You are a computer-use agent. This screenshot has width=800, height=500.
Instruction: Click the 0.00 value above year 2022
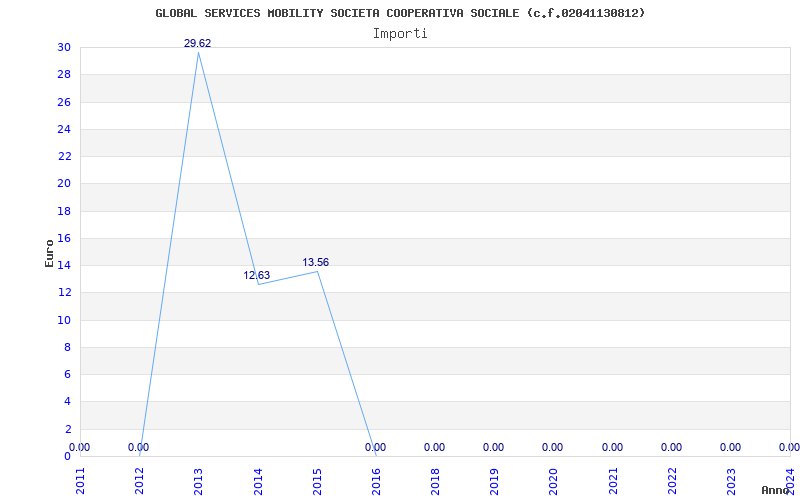(671, 447)
